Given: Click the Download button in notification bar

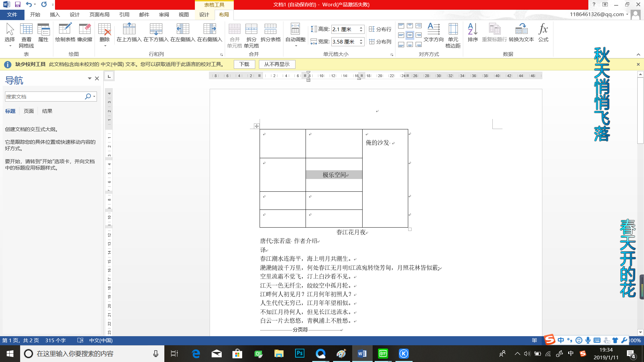Looking at the screenshot, I should (x=245, y=64).
